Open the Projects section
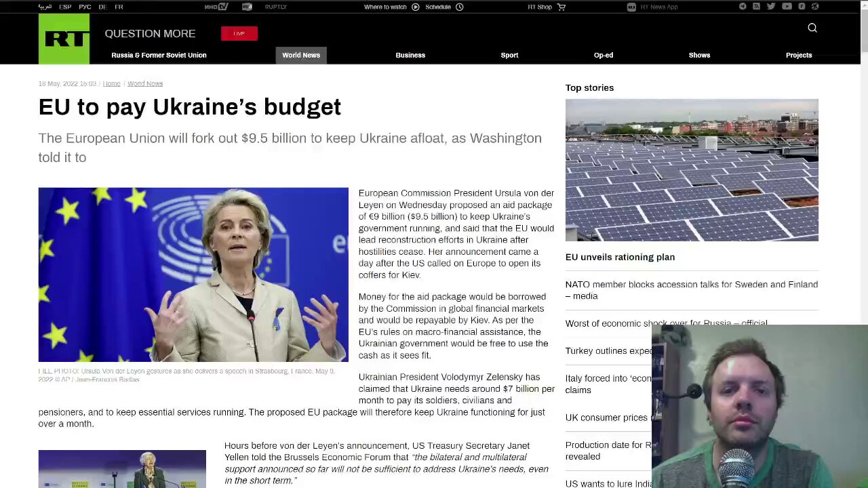 coord(799,55)
